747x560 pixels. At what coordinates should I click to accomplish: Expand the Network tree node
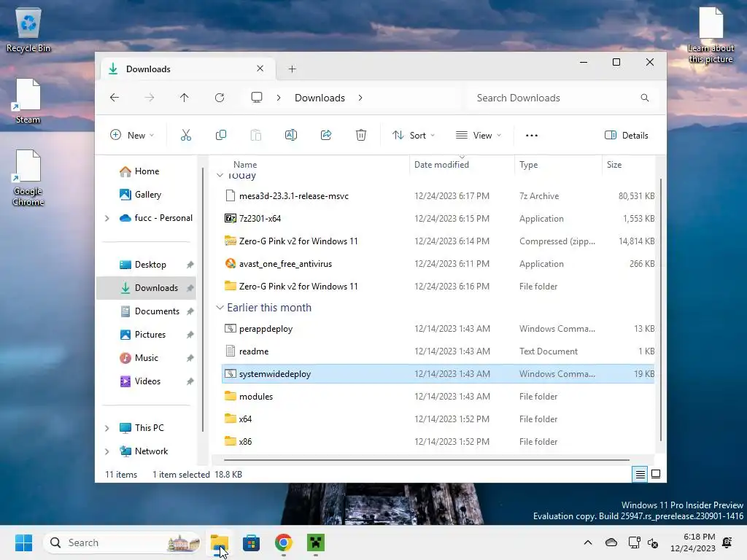pyautogui.click(x=107, y=451)
